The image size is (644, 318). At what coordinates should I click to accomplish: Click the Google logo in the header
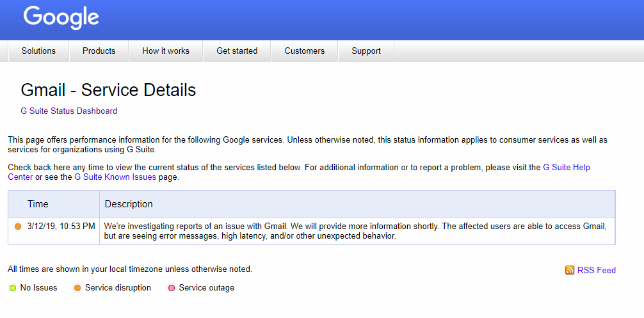coord(61,18)
